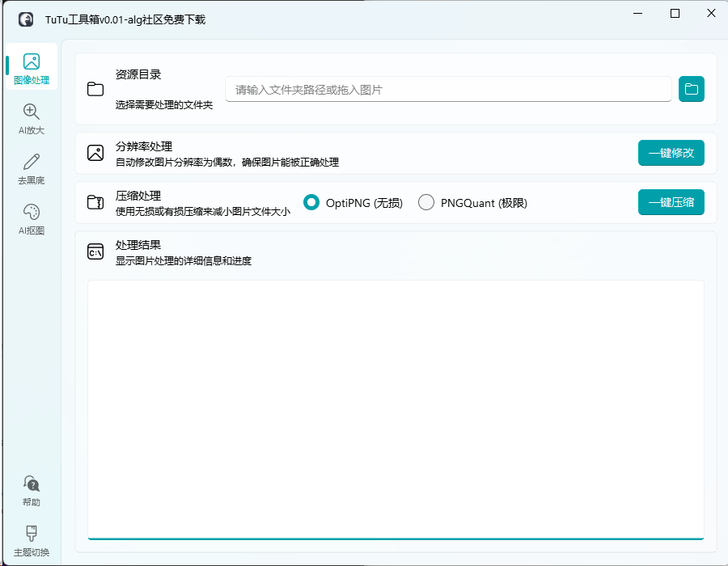Open the AI放大 magnifier tool
728x566 pixels.
pos(31,118)
